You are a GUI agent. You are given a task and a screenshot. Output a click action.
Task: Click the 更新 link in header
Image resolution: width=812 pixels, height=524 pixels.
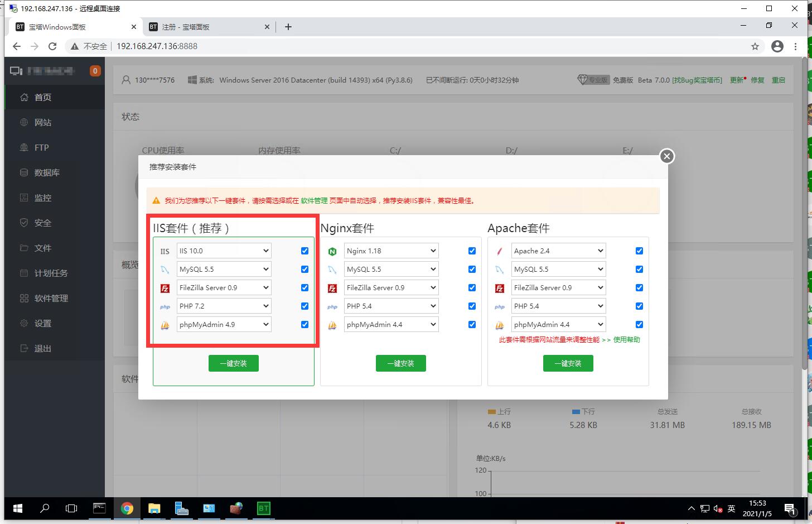(737, 80)
